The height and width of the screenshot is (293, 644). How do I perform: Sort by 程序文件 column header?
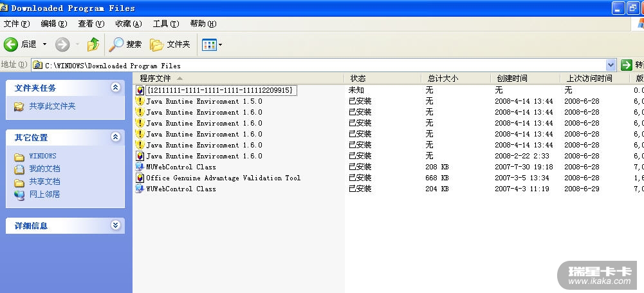click(239, 78)
